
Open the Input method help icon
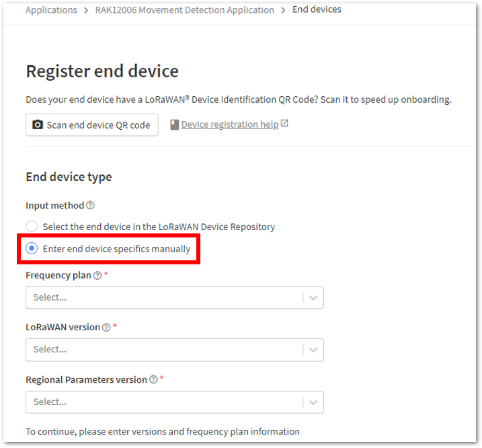click(90, 205)
